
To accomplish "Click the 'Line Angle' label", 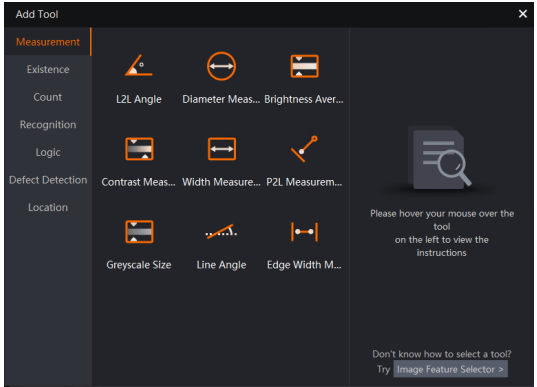I will point(221,265).
